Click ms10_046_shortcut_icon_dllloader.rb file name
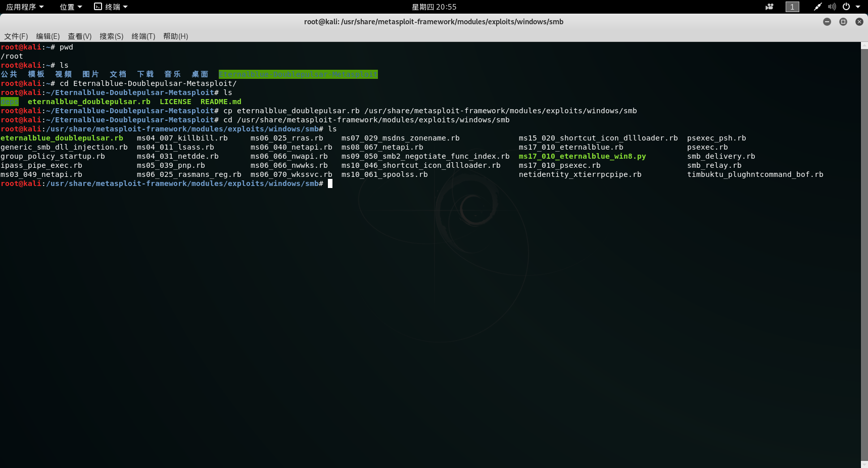868x468 pixels. click(x=421, y=165)
